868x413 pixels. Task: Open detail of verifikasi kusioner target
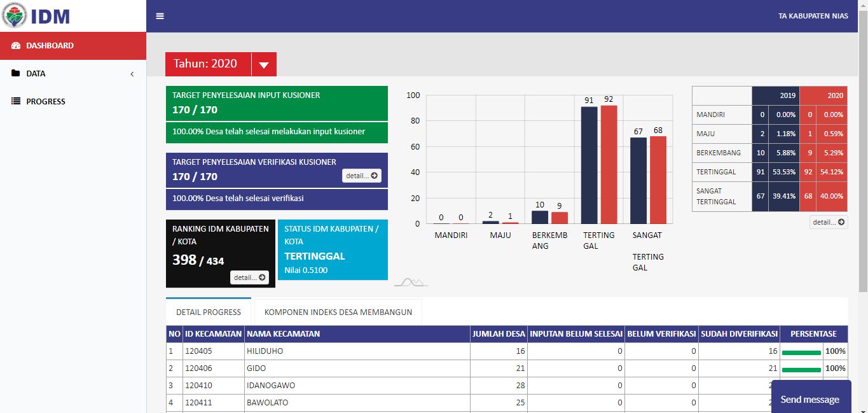(x=361, y=176)
